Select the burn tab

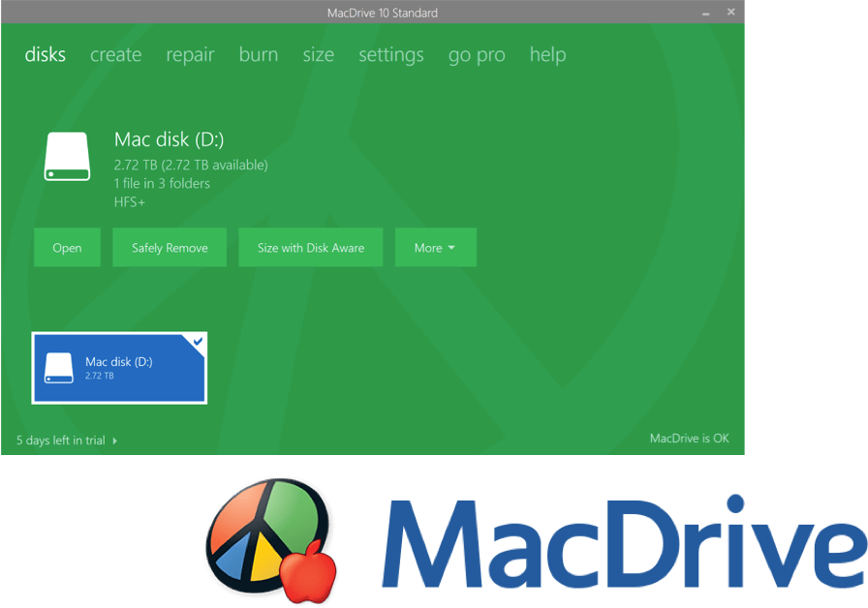tap(259, 55)
